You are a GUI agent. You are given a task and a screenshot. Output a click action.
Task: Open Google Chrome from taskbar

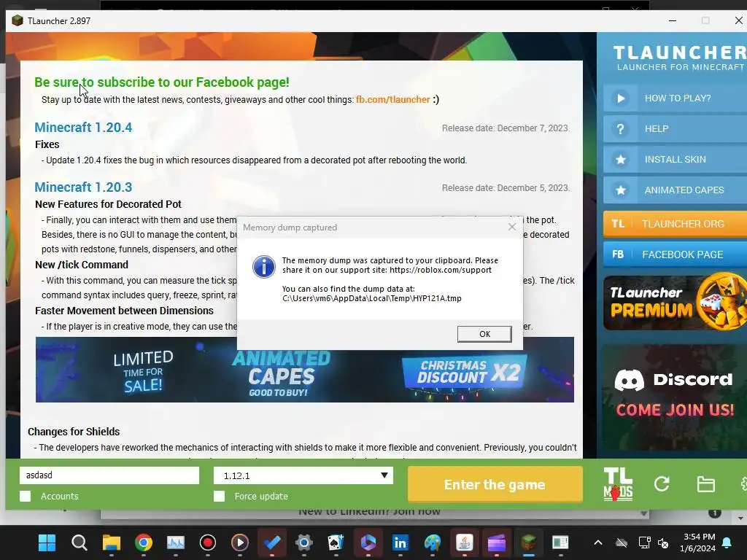pos(144,542)
